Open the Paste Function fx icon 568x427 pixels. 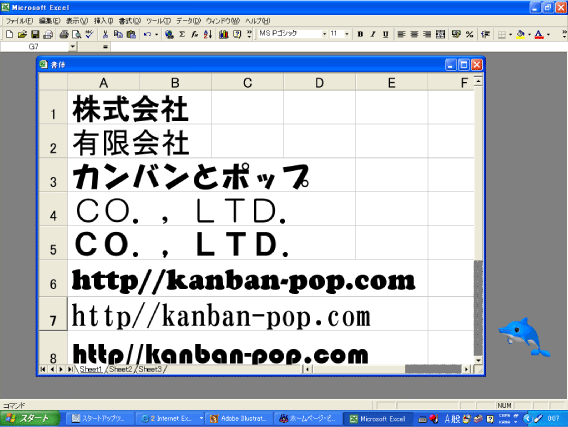click(195, 34)
